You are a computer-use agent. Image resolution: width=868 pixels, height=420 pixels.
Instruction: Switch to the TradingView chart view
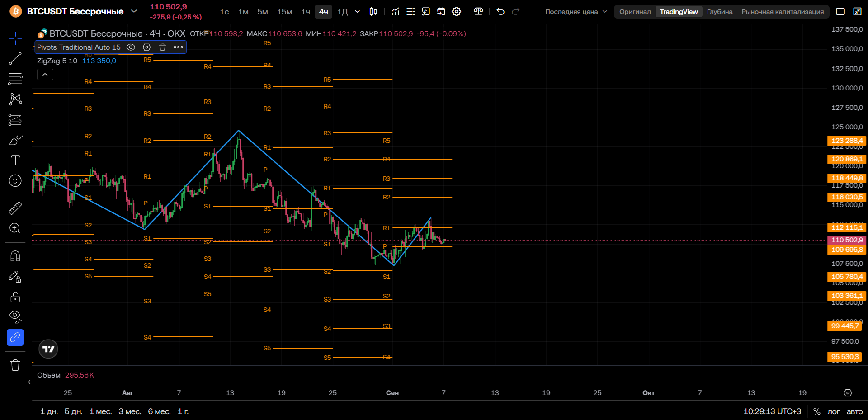[x=679, y=12]
